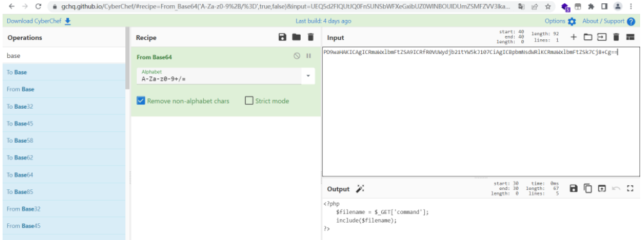The image size is (644, 240).
Task: Disable the From Base64 operation
Action: point(297,56)
